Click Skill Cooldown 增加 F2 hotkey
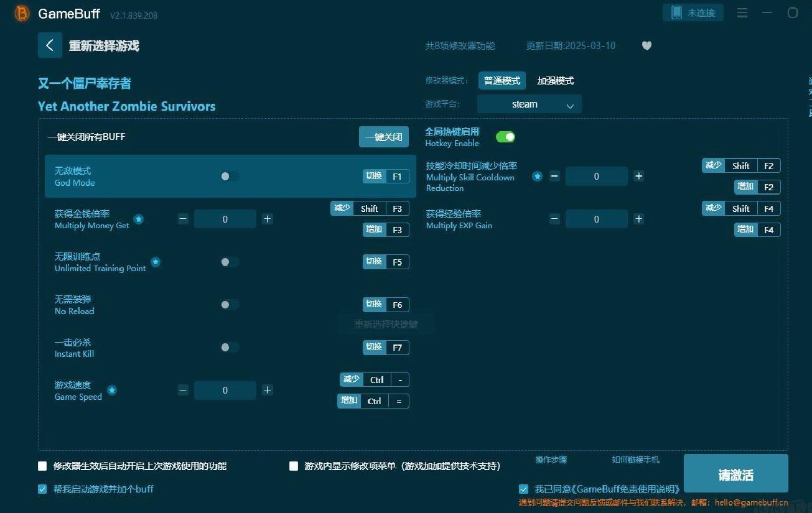 [757, 187]
